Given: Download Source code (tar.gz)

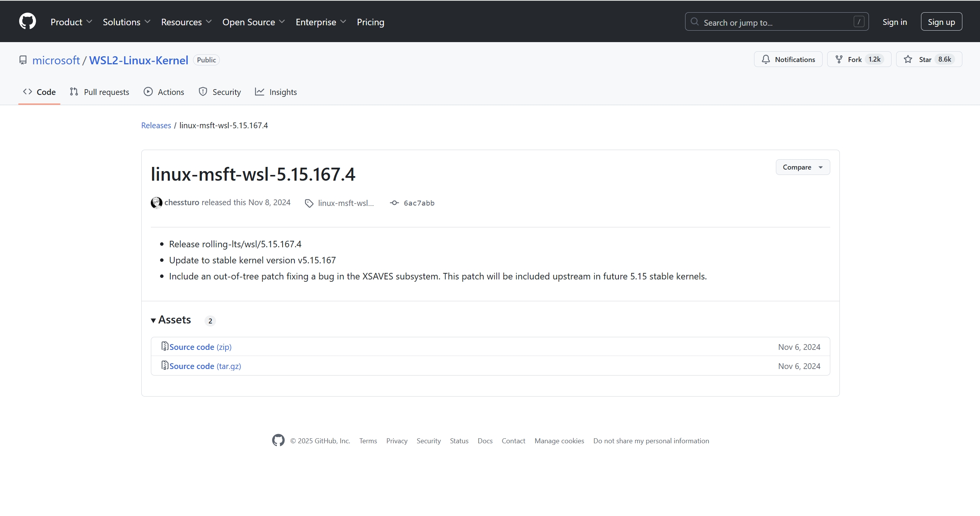Looking at the screenshot, I should click(x=205, y=366).
